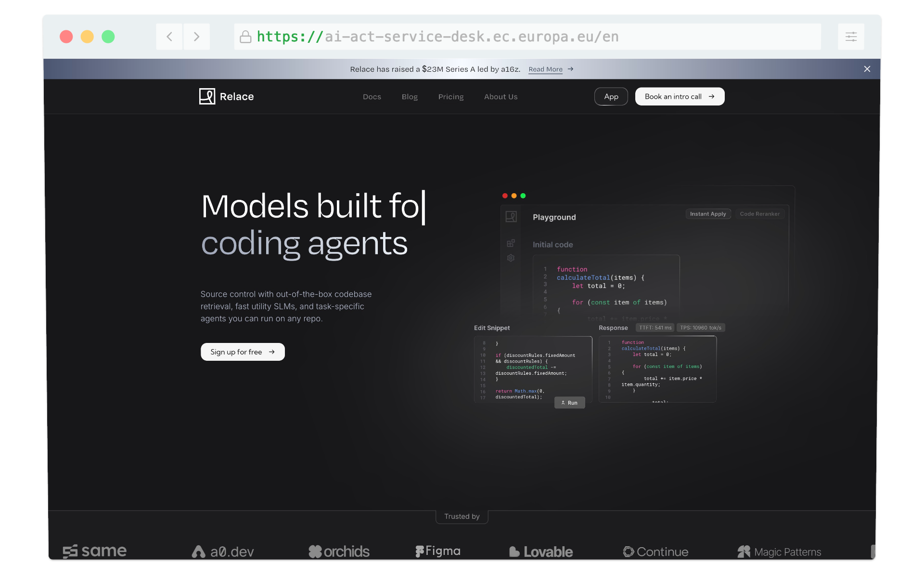924x578 pixels.
Task: Open the Read More link about the Series A
Action: pyautogui.click(x=545, y=69)
